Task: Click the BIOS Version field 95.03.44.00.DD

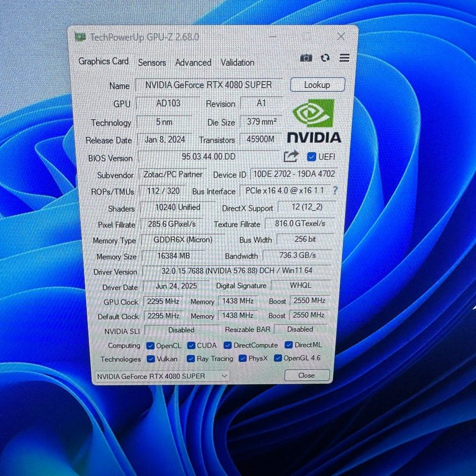Action: [x=209, y=157]
